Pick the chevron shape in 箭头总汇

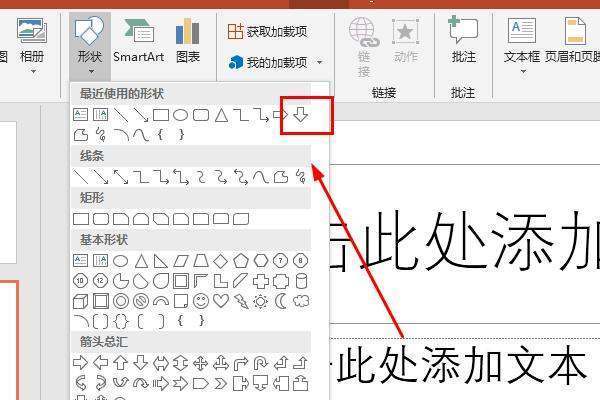221,383
